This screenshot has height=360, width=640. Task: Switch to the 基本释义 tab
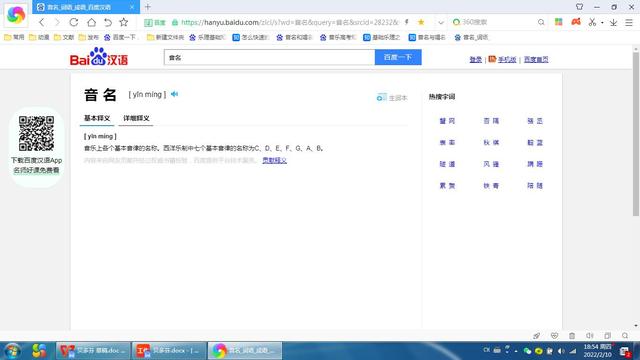point(97,118)
